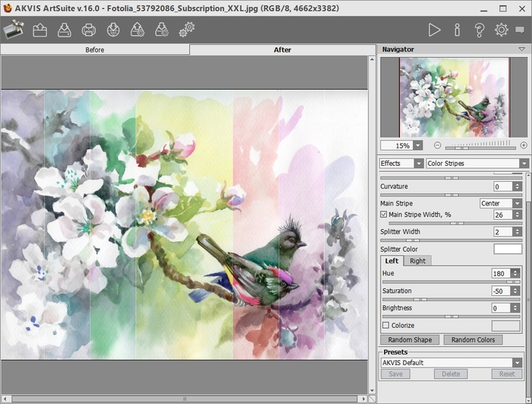Click the presets Delete button

click(451, 374)
